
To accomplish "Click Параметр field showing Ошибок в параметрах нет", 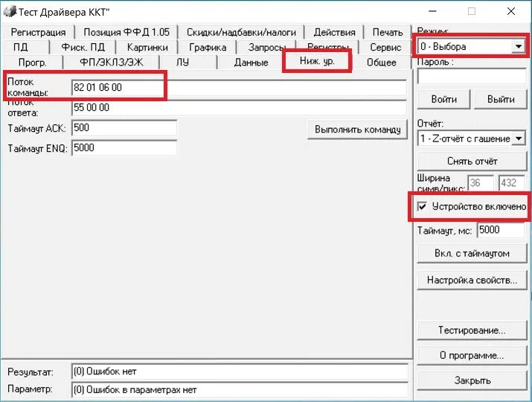I will point(240,389).
